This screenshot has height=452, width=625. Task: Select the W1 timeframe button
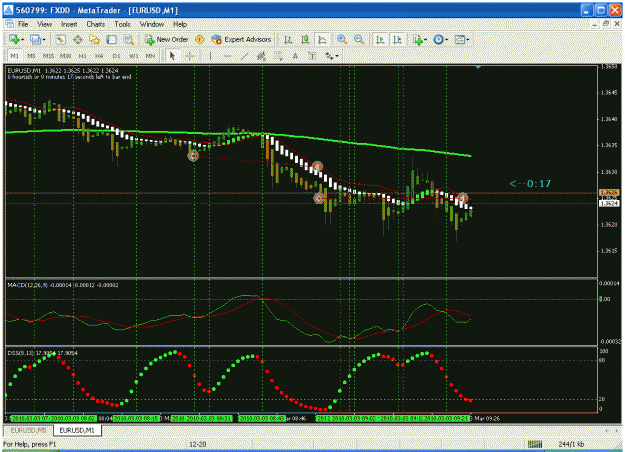click(x=134, y=56)
